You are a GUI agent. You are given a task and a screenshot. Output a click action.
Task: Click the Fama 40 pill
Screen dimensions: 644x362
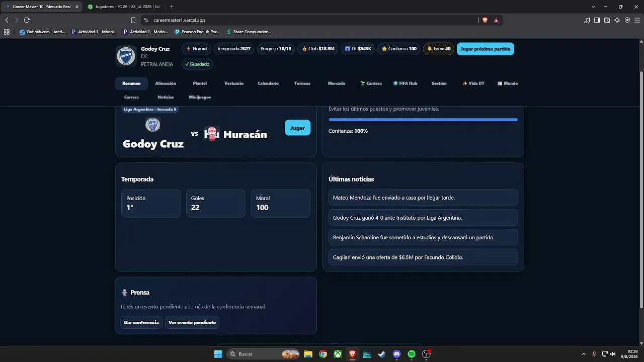pyautogui.click(x=439, y=49)
